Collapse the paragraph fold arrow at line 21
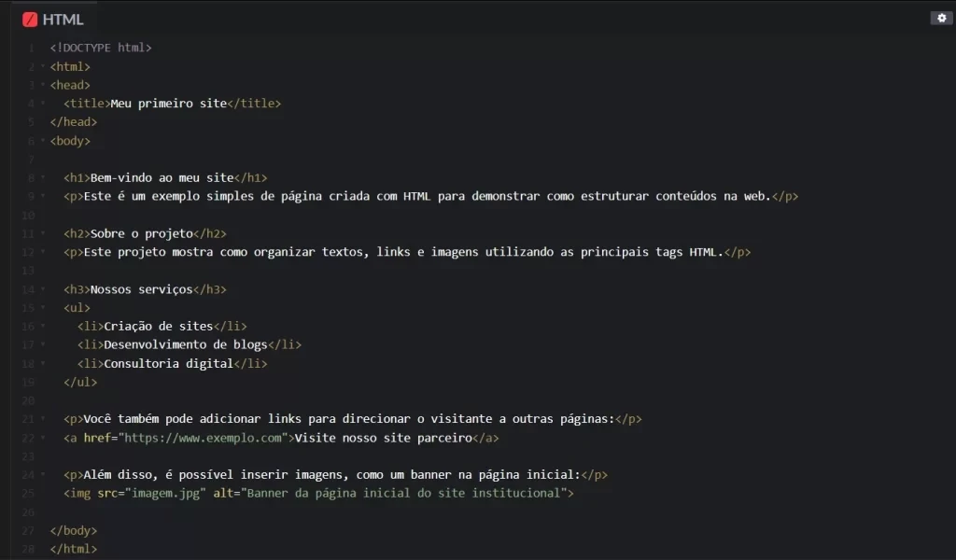The image size is (956, 560). coord(42,419)
